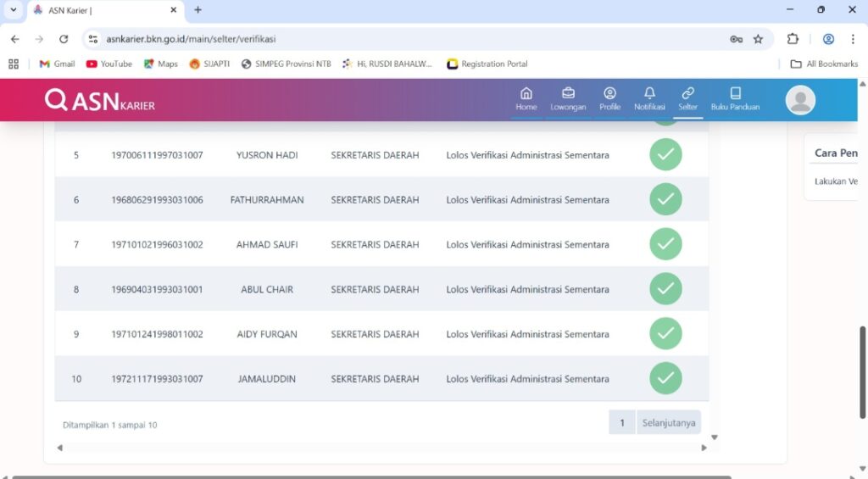The image size is (868, 479).
Task: Click green checkmark for AHMAD SAUFI
Action: coord(665,244)
